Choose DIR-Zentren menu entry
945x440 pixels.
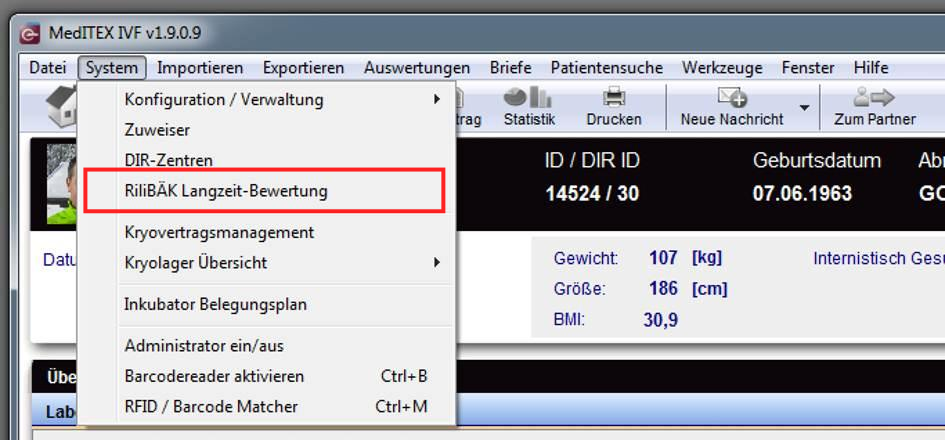click(x=267, y=161)
